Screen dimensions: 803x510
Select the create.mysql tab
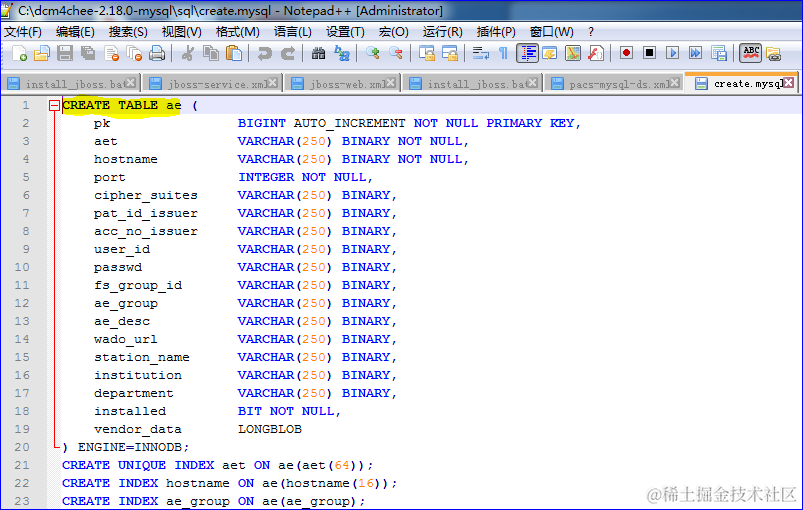742,83
